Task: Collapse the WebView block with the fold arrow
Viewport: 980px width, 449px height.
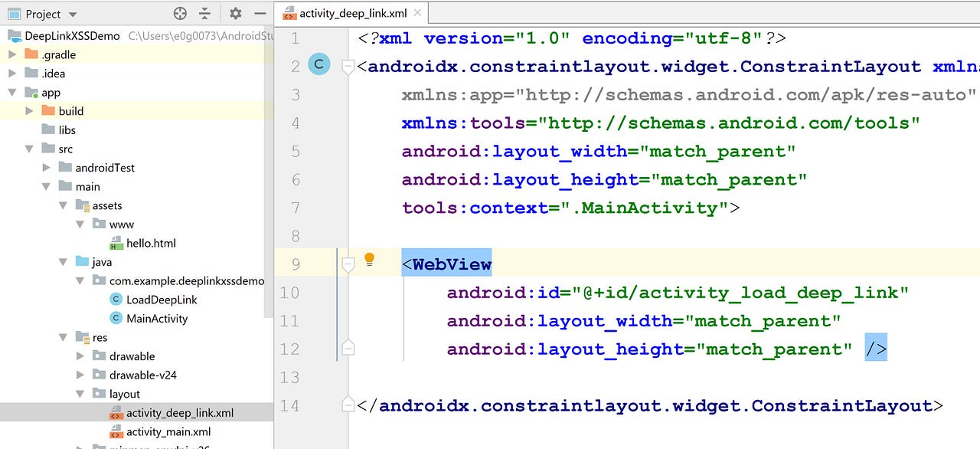Action: [348, 262]
